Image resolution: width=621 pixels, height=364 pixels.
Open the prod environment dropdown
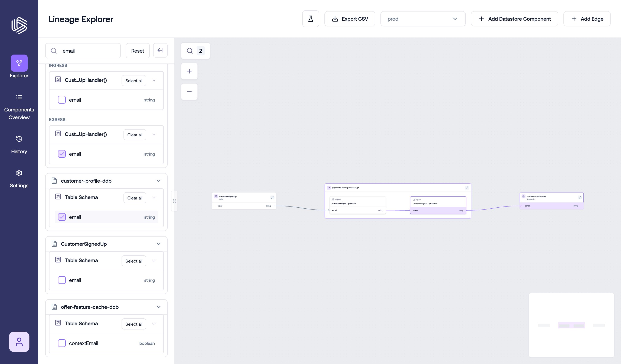[x=423, y=19]
